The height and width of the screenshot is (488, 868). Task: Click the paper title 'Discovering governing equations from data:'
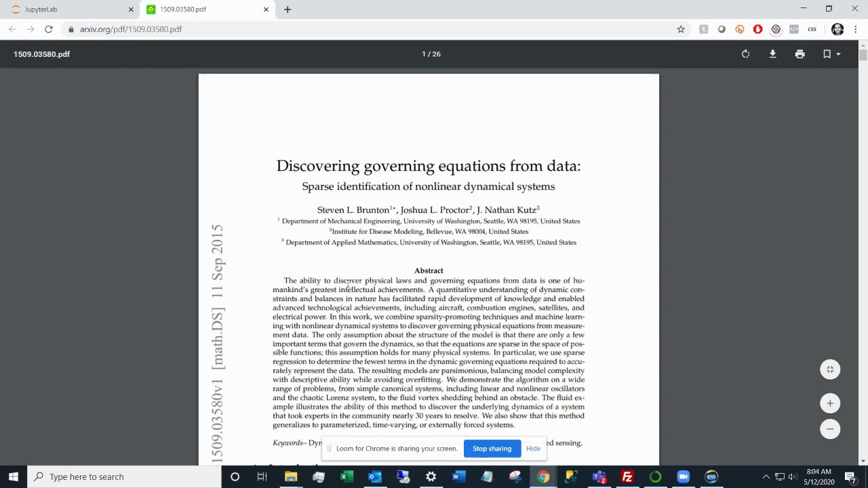[429, 166]
